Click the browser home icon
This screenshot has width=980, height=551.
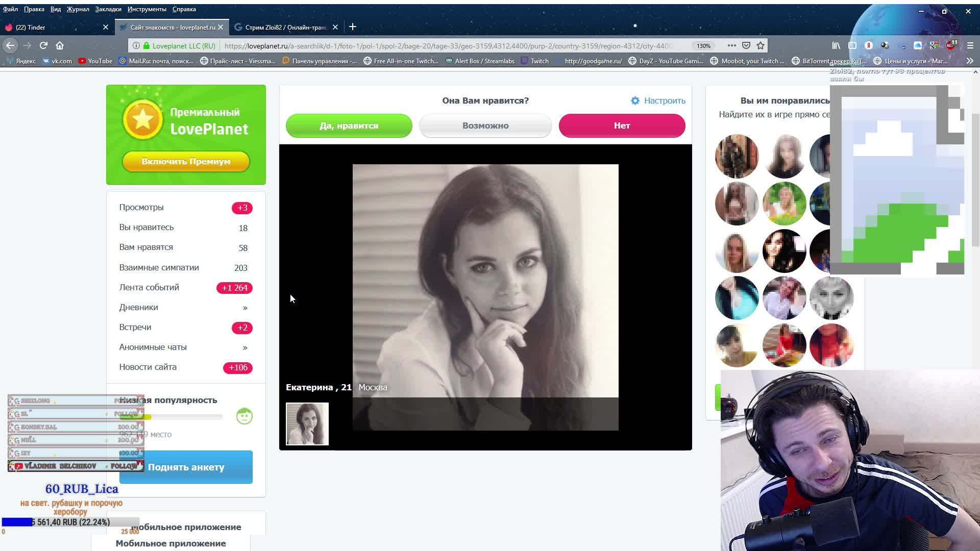click(60, 45)
